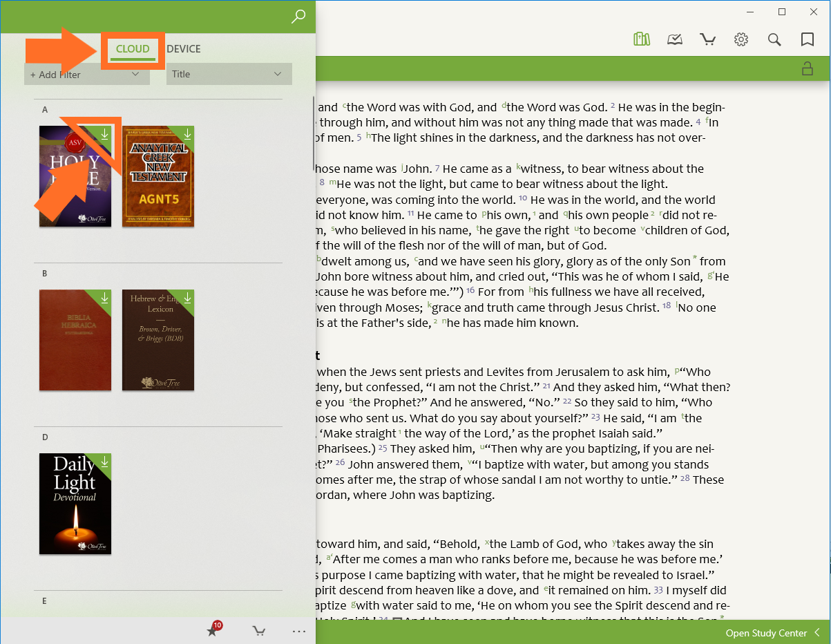
Task: Open the more options ellipsis menu
Action: pos(298,630)
